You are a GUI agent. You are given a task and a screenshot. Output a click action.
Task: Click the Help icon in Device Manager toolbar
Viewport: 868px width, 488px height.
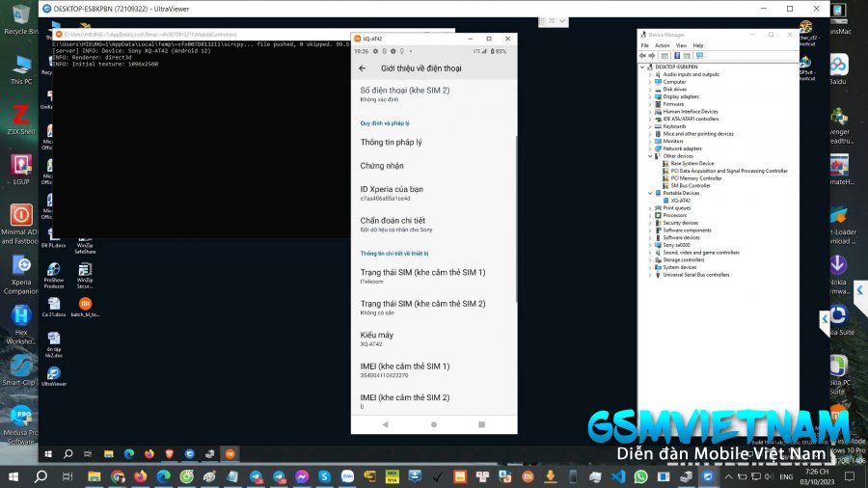[x=676, y=56]
